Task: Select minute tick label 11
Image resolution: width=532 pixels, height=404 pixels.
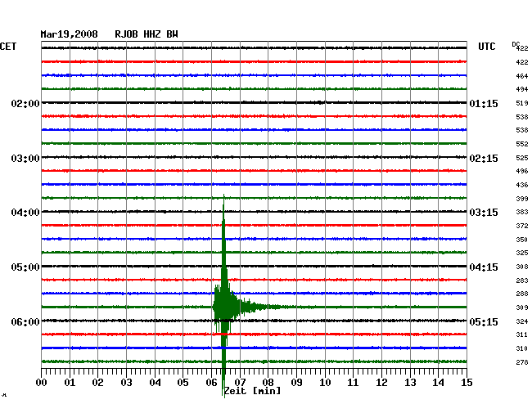Action: (x=353, y=383)
